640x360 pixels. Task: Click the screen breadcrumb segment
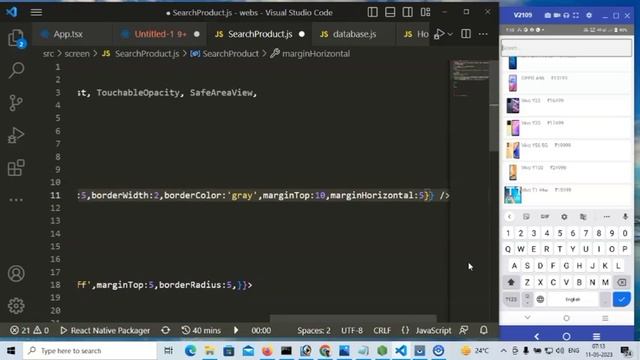coord(77,54)
